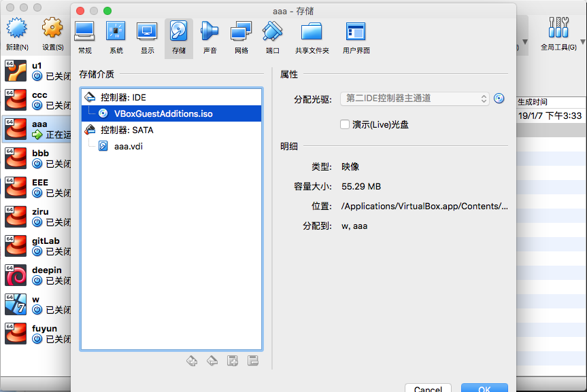Click the add controller icon below storage tree
Viewport: 587px width, 392px height.
(192, 361)
